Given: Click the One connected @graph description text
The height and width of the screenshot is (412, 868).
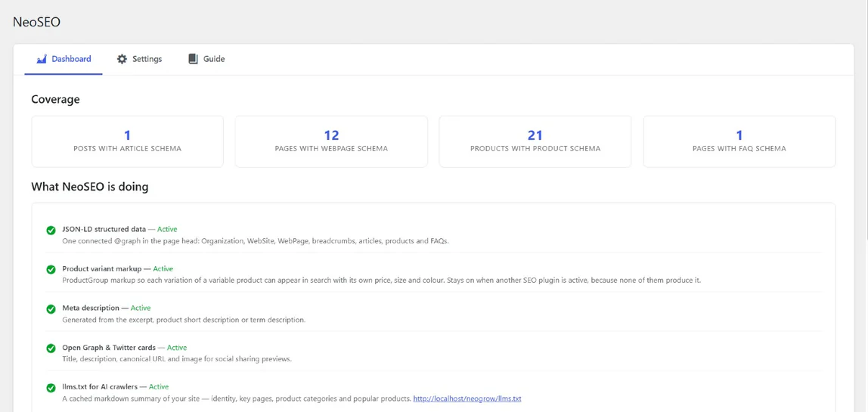Looking at the screenshot, I should [256, 241].
